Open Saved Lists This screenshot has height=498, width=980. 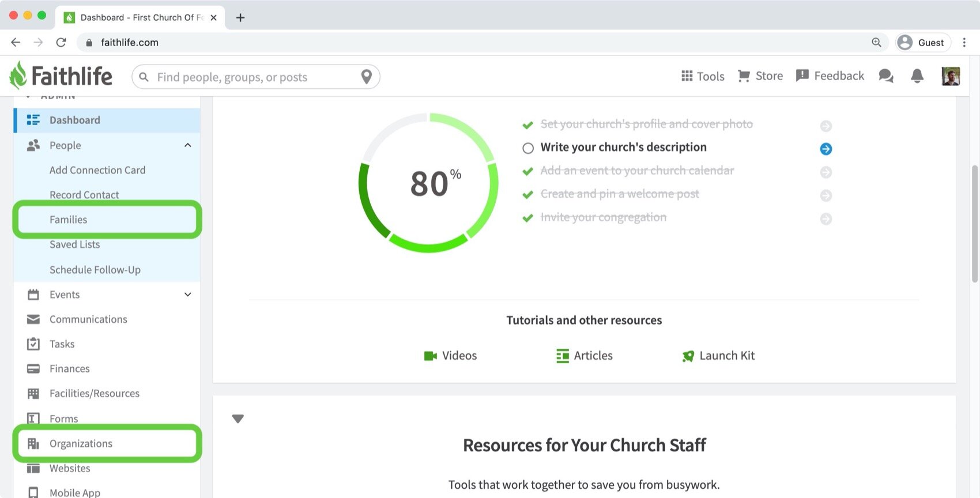pyautogui.click(x=74, y=244)
